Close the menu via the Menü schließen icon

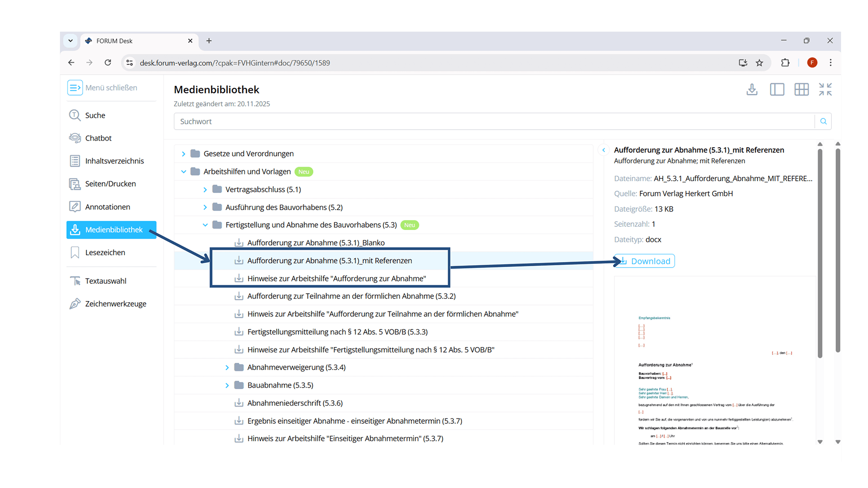tap(75, 88)
